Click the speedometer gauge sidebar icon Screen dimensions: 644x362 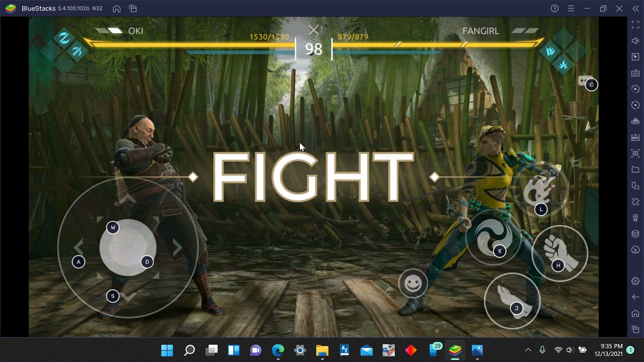635,250
